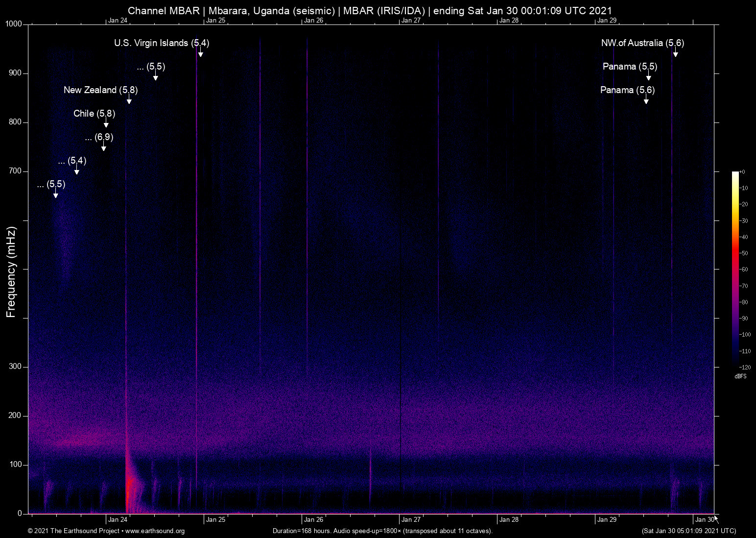Click the arrow below U.S. Virgin Islands label

(x=200, y=53)
